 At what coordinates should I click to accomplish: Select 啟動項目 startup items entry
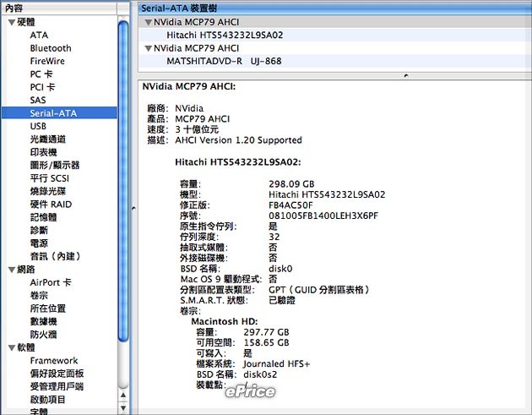coord(48,400)
